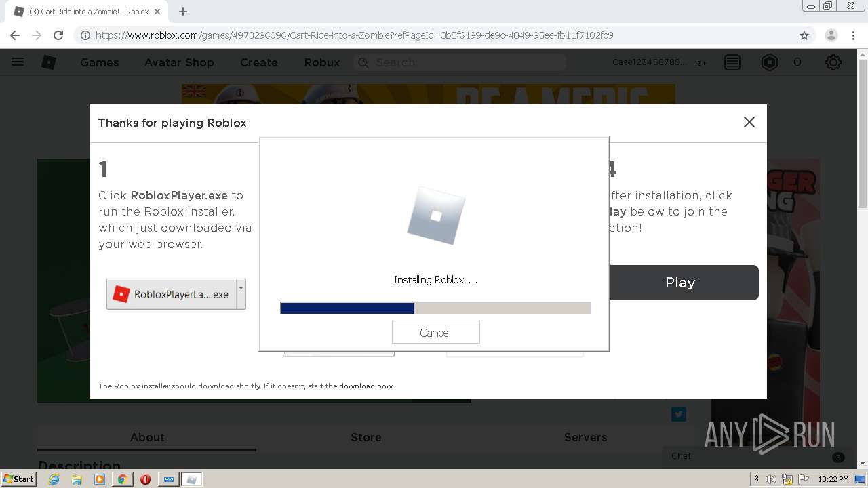Open Chrome from the taskbar

pyautogui.click(x=122, y=479)
